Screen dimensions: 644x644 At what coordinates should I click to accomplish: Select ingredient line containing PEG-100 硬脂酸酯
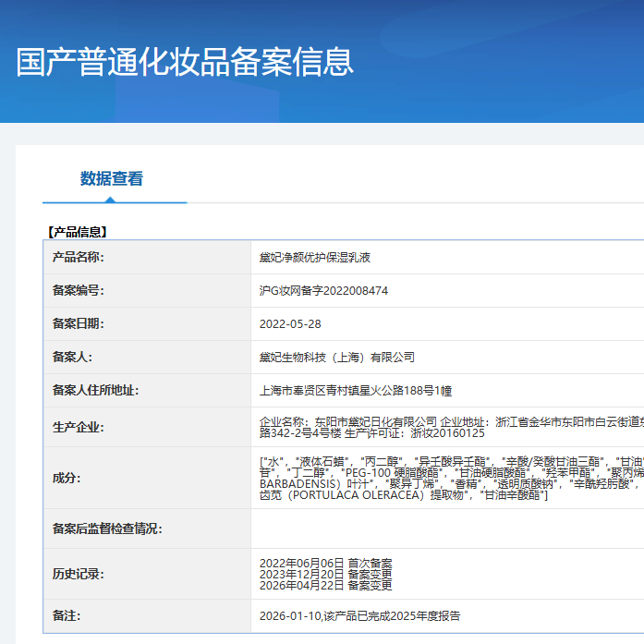[x=452, y=473]
